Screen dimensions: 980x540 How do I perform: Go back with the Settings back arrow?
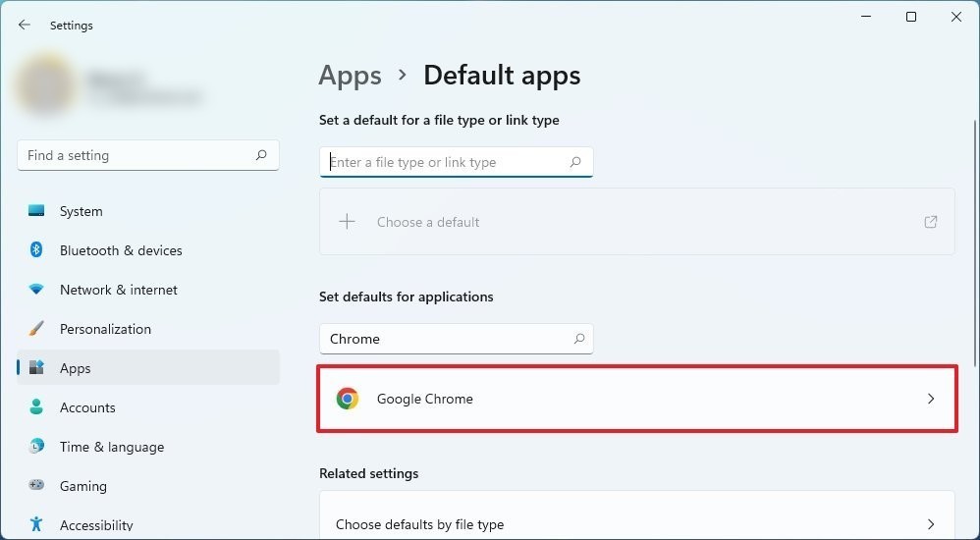(24, 25)
